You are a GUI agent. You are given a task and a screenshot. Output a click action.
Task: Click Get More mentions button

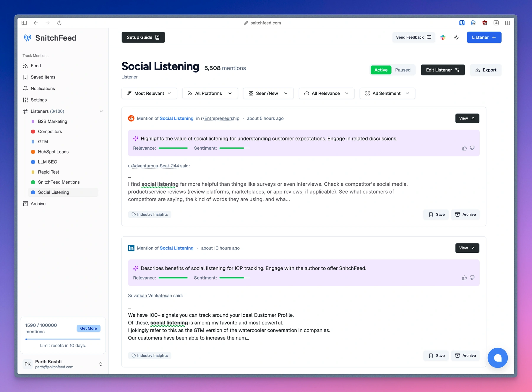(88, 328)
